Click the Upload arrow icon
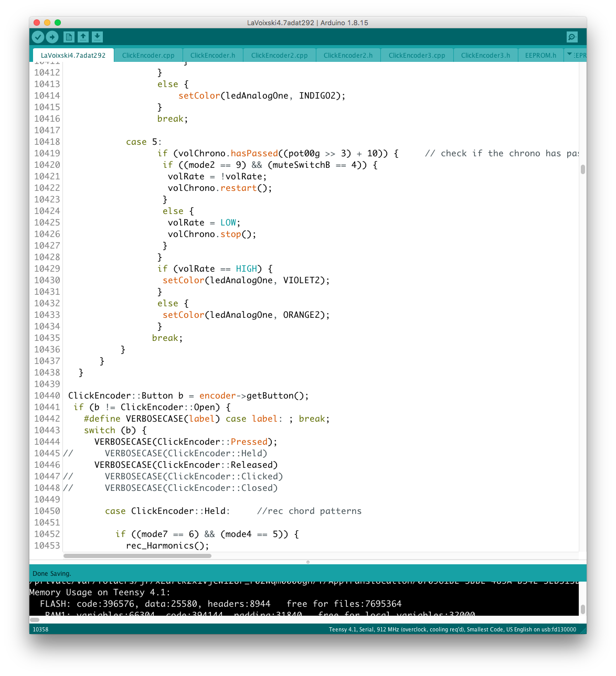This screenshot has height=676, width=616. (52, 37)
